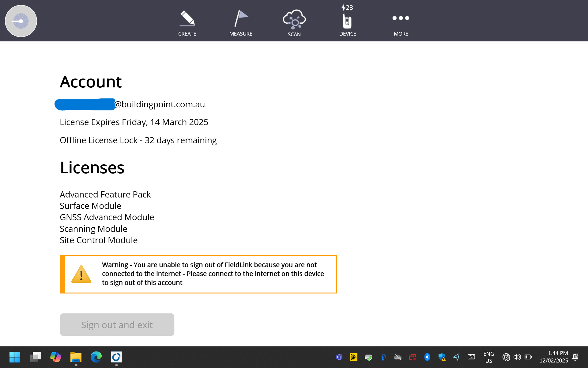Click the warning triangle icon

(x=81, y=274)
